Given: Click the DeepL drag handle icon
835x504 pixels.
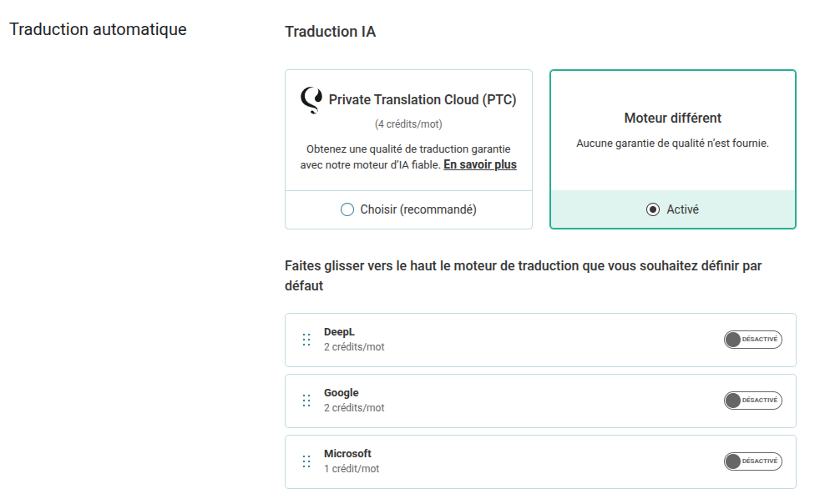Looking at the screenshot, I should click(x=306, y=340).
